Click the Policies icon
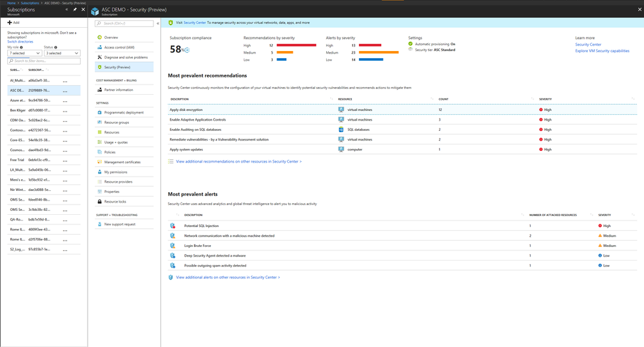This screenshot has height=347, width=644. tap(99, 152)
